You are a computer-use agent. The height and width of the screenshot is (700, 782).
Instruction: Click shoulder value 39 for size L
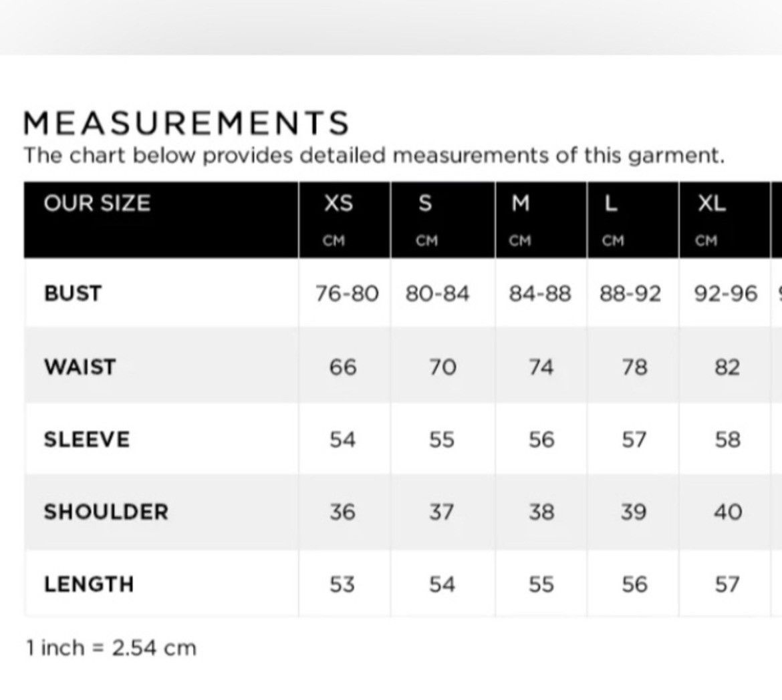(x=634, y=512)
